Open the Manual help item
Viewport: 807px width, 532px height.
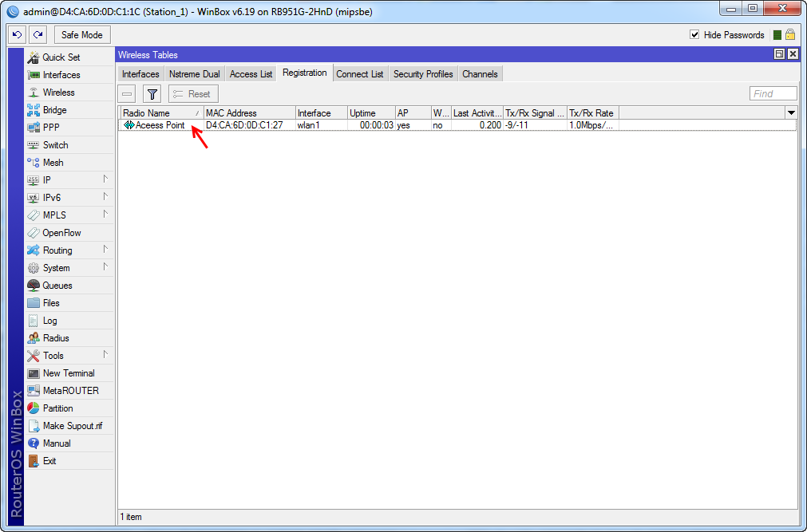[69, 443]
